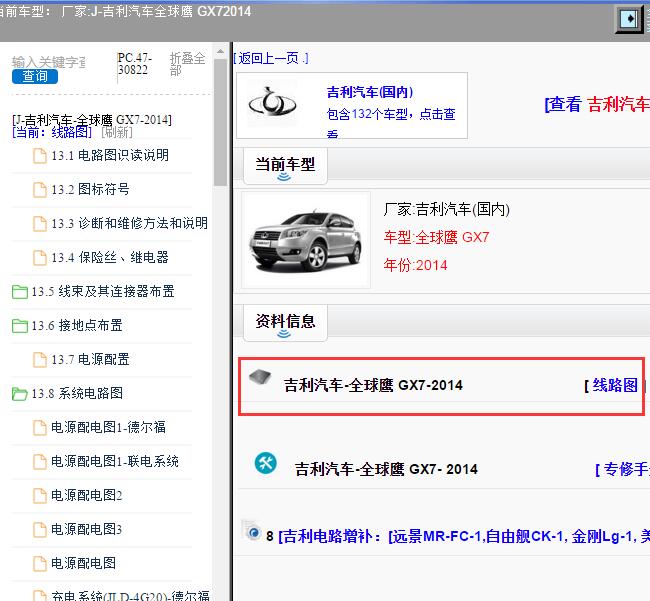Click page icon beside 13.1 电路图识读说明

pyautogui.click(x=40, y=156)
